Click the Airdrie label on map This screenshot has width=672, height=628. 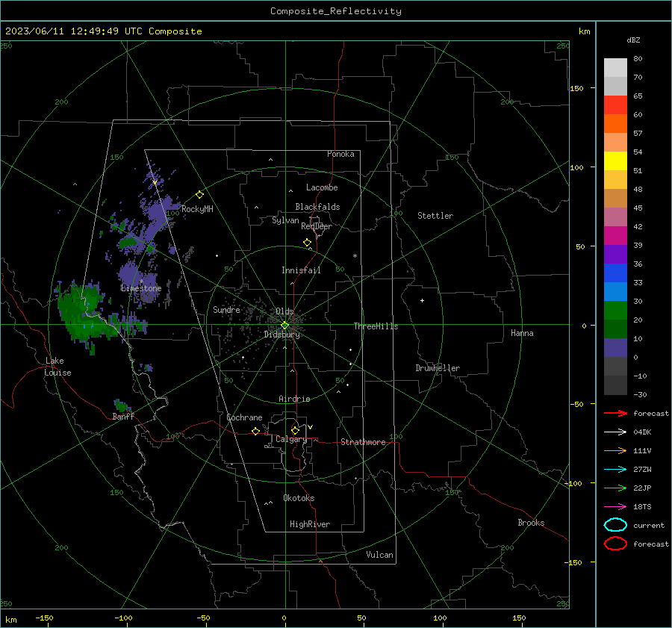[294, 399]
